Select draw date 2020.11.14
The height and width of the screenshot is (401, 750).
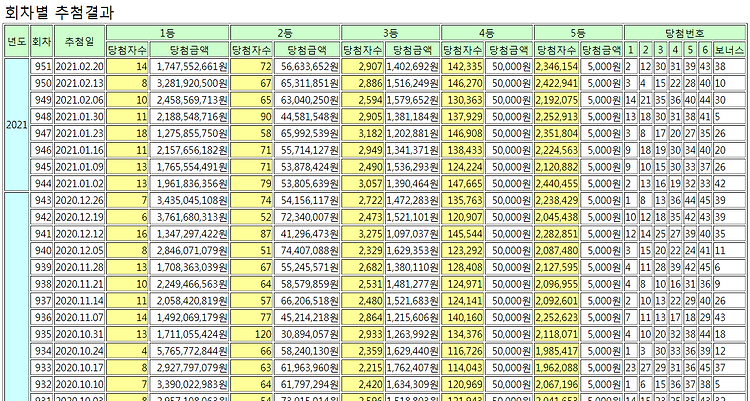tap(79, 301)
